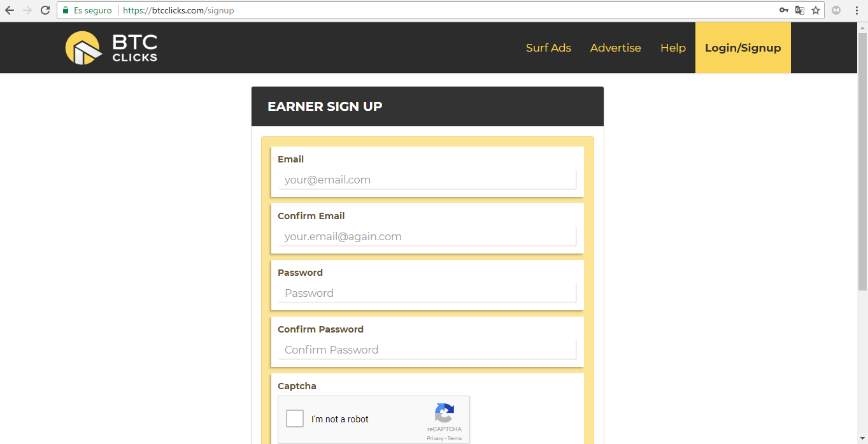Click the green secure padlock icon
This screenshot has width=868, height=444.
pyautogui.click(x=65, y=10)
